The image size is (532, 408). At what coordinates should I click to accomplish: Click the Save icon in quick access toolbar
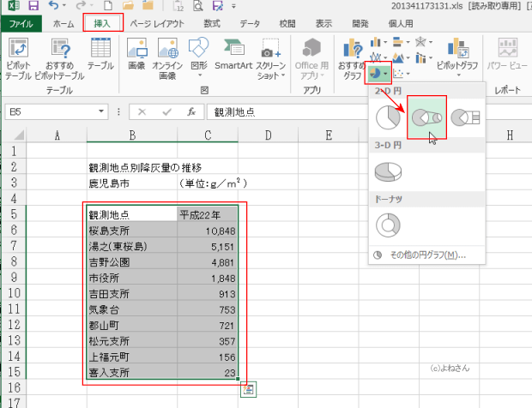33,5
